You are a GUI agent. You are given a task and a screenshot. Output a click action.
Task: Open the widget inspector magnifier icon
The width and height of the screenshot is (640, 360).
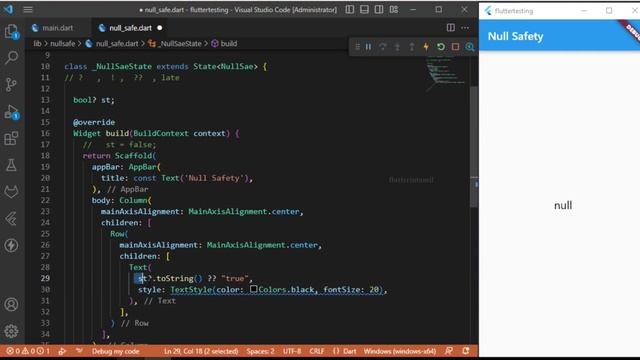pos(470,47)
